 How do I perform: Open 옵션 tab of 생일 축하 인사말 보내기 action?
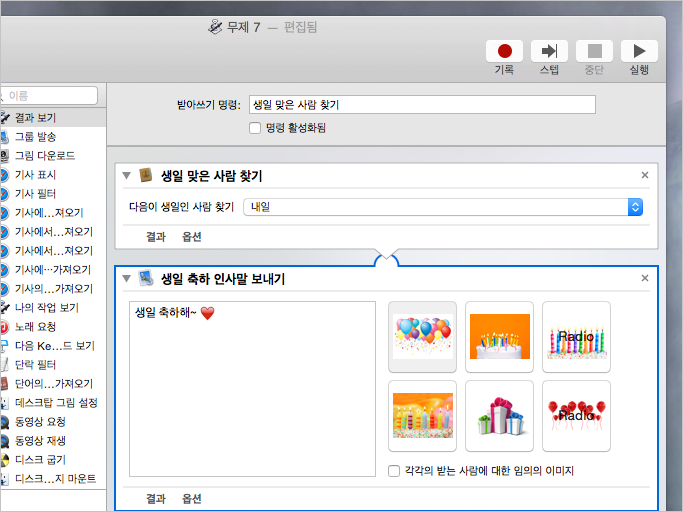click(x=192, y=498)
